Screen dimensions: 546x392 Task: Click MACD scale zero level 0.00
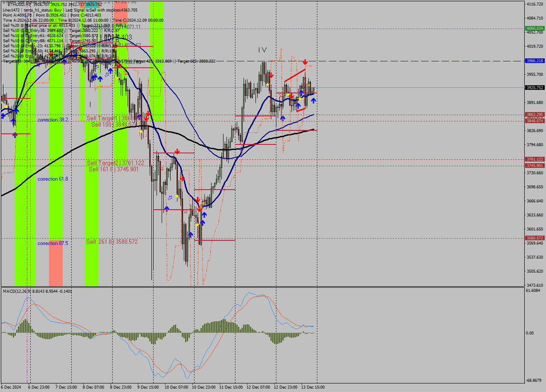[530, 333]
